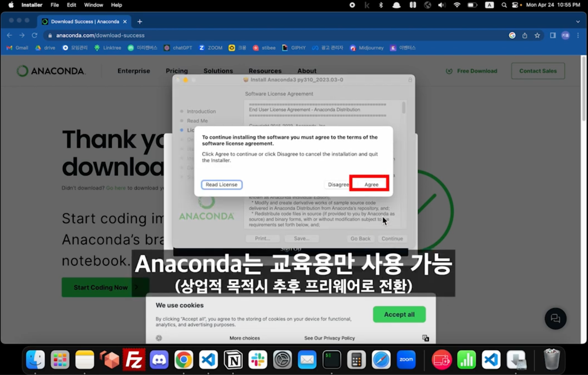
Task: Click the address bar with anaconda.com URL
Action: (276, 35)
